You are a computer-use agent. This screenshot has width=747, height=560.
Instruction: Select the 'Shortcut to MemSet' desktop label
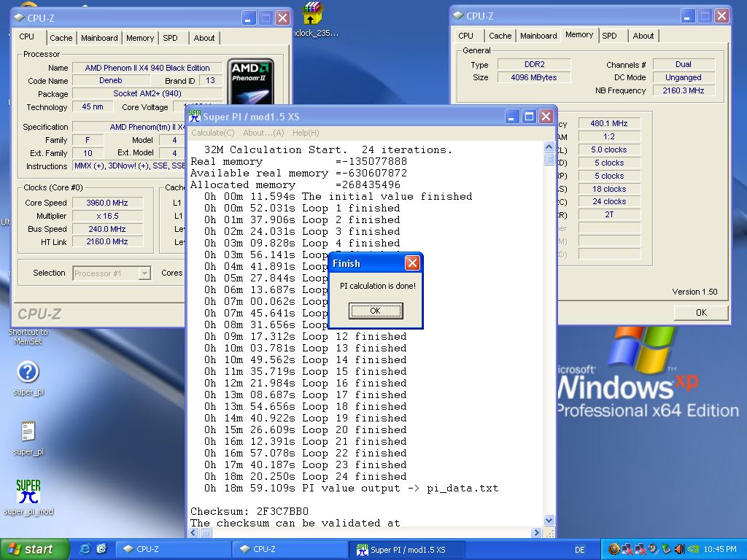point(28,337)
